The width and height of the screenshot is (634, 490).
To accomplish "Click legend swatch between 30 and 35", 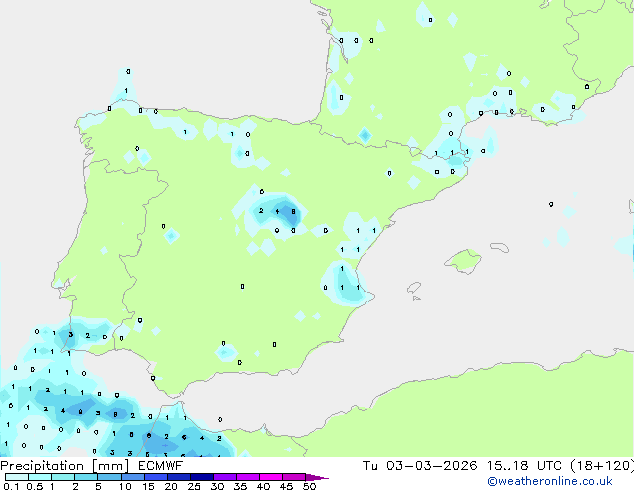I will click(225, 477).
